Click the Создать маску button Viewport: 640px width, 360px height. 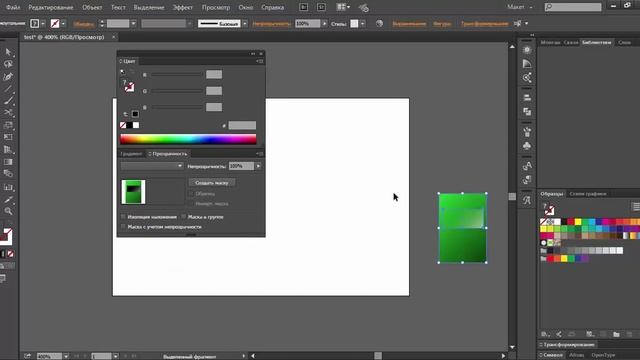pos(211,183)
